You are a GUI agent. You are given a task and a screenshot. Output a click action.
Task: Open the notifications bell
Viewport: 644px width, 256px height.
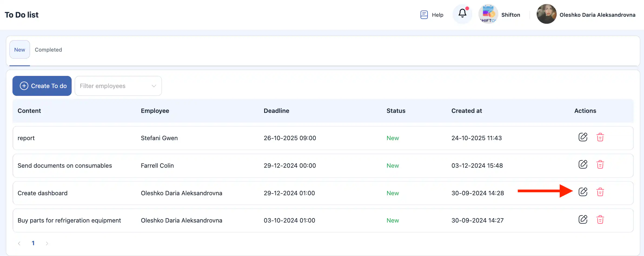coord(462,14)
